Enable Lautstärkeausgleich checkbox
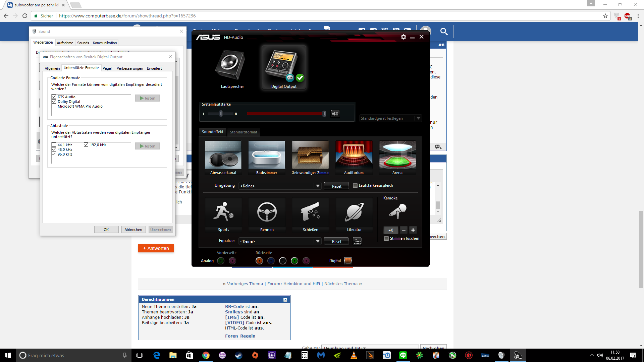644x362 pixels. [x=355, y=186]
